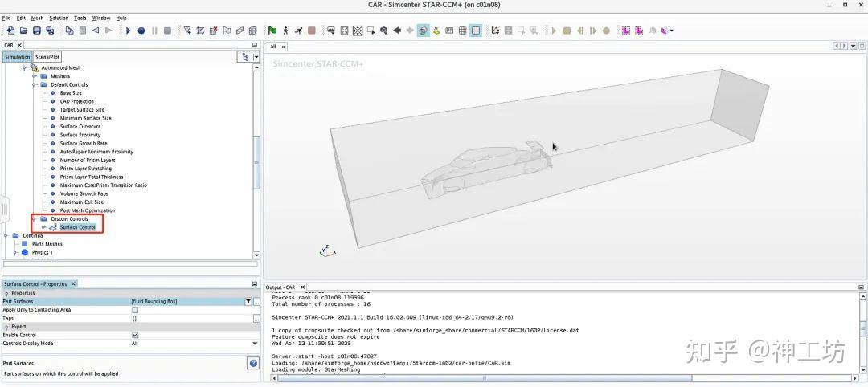Click the Reset View fit-to-screen icon
Viewport: 868px width, 387px height.
point(344,31)
